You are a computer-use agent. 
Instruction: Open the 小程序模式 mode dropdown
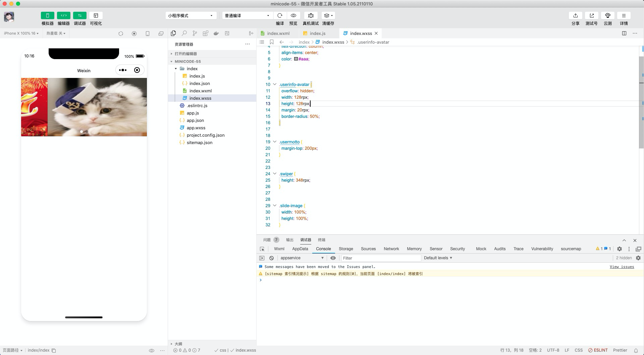pos(191,15)
